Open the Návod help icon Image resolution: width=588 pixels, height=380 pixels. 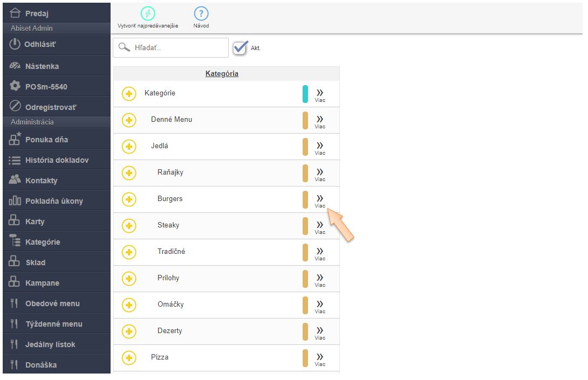point(201,14)
